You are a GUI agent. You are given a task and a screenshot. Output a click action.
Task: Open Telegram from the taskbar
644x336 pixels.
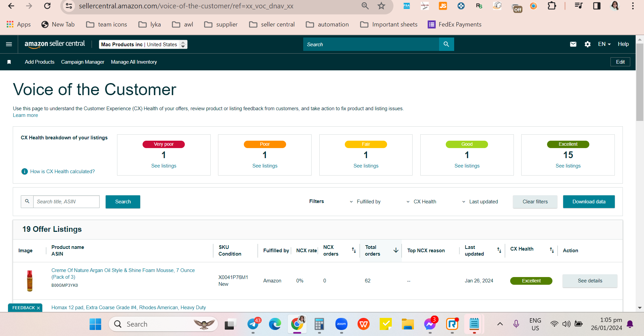pos(254,324)
